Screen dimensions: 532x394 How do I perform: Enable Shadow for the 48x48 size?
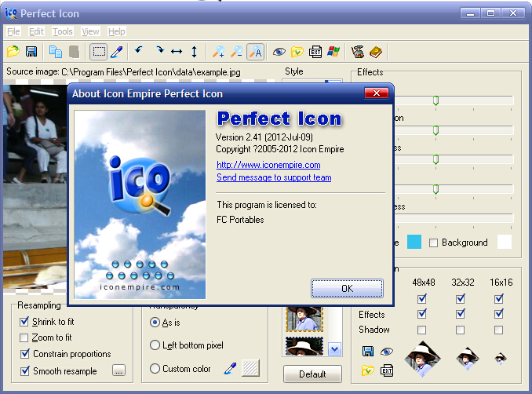(x=422, y=330)
